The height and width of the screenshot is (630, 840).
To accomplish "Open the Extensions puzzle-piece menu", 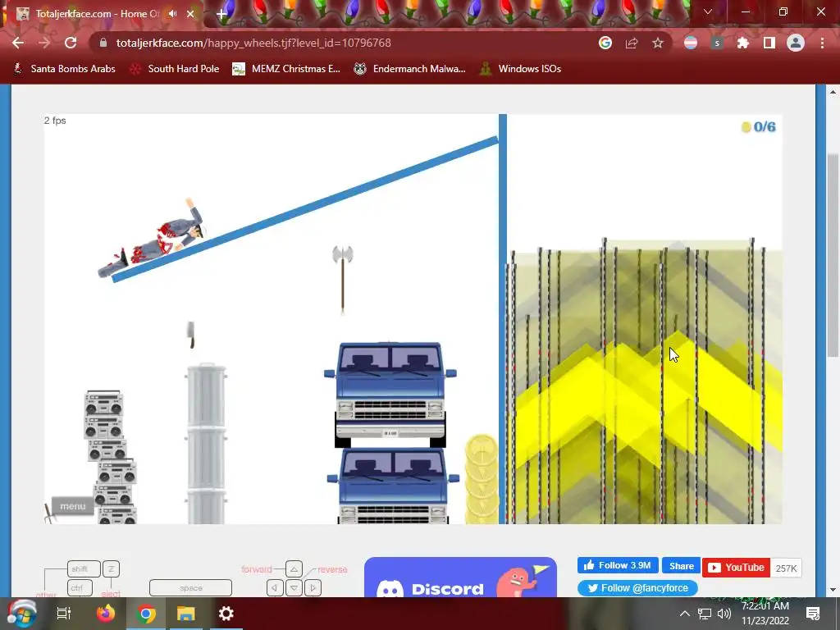I will 742,43.
